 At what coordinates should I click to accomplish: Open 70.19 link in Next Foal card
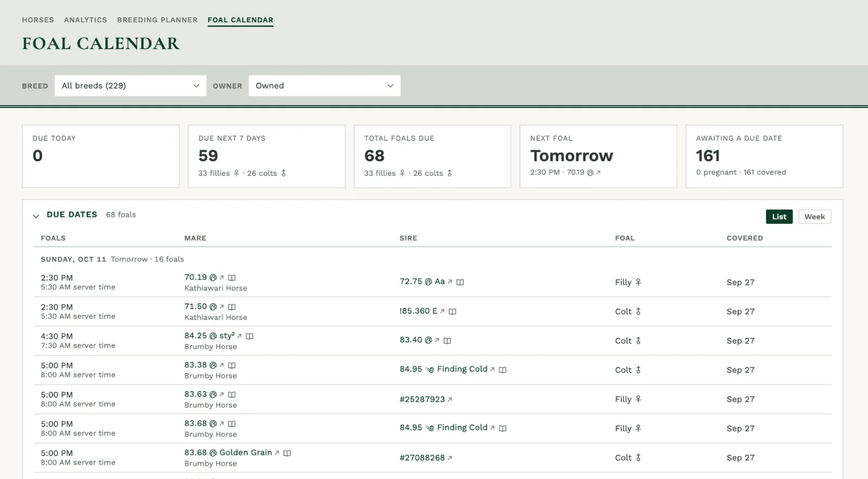point(584,173)
